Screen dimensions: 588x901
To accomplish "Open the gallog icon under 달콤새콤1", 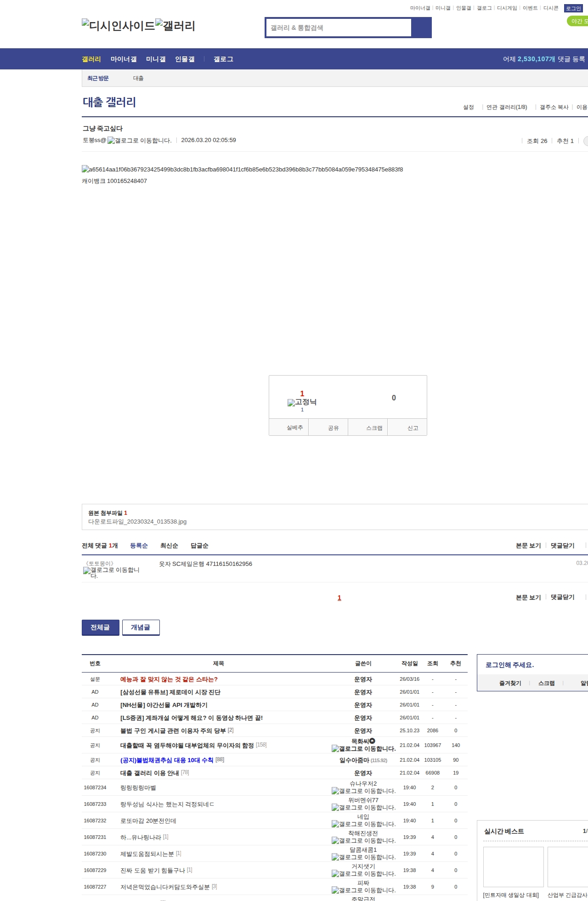I will point(363,857).
